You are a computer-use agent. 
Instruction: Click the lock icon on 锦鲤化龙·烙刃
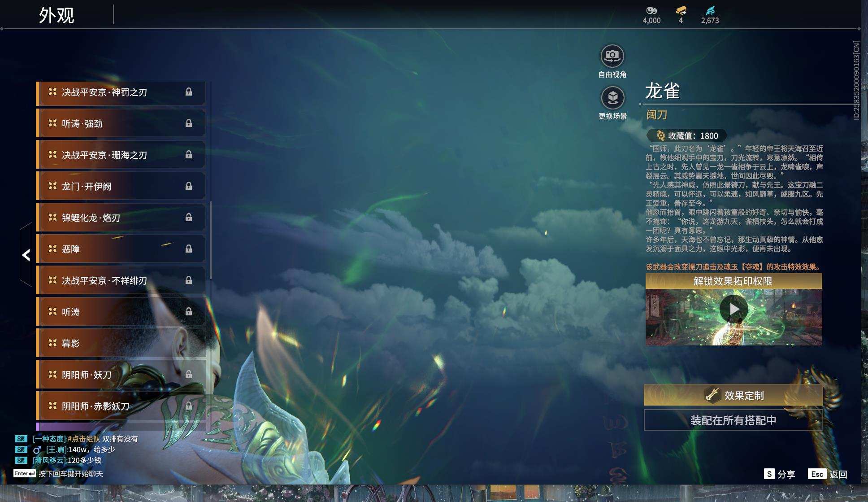(x=189, y=218)
